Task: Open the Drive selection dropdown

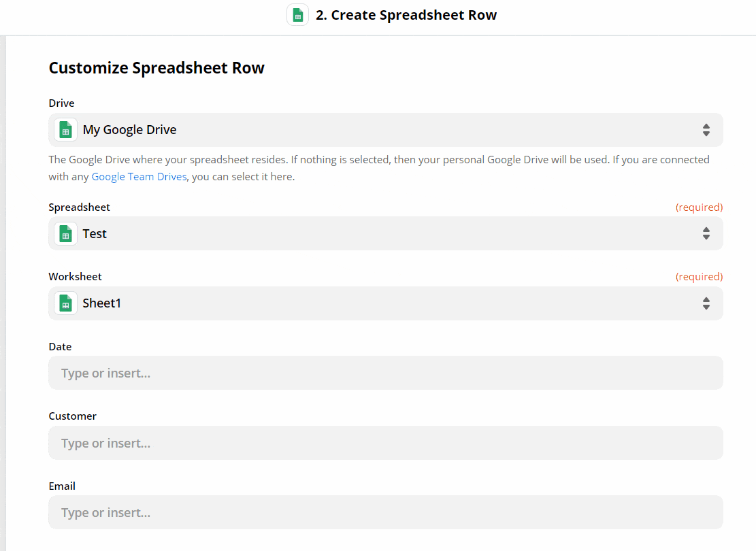Action: [384, 129]
